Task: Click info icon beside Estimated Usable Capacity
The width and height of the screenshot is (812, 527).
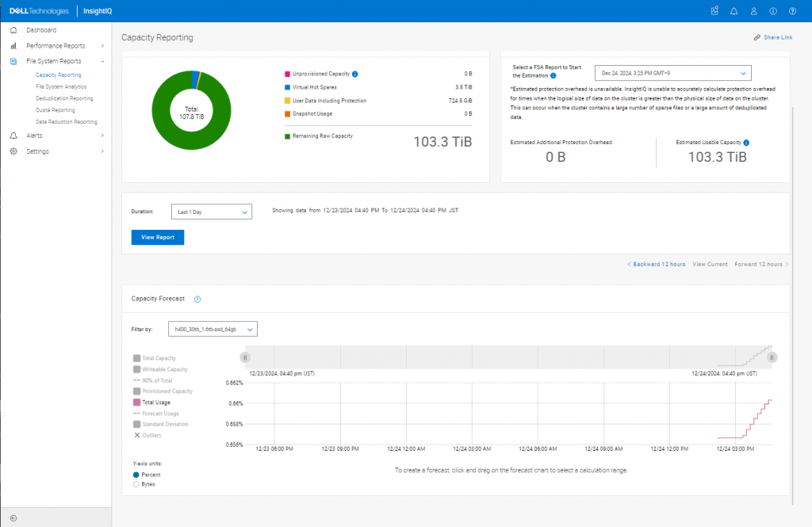Action: pos(746,143)
